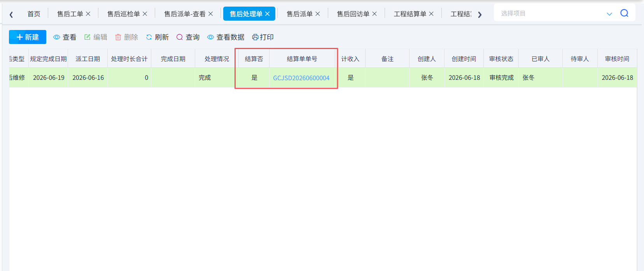644x271 pixels.
Task: Switch to the 售后回访单 tab
Action: coord(353,14)
